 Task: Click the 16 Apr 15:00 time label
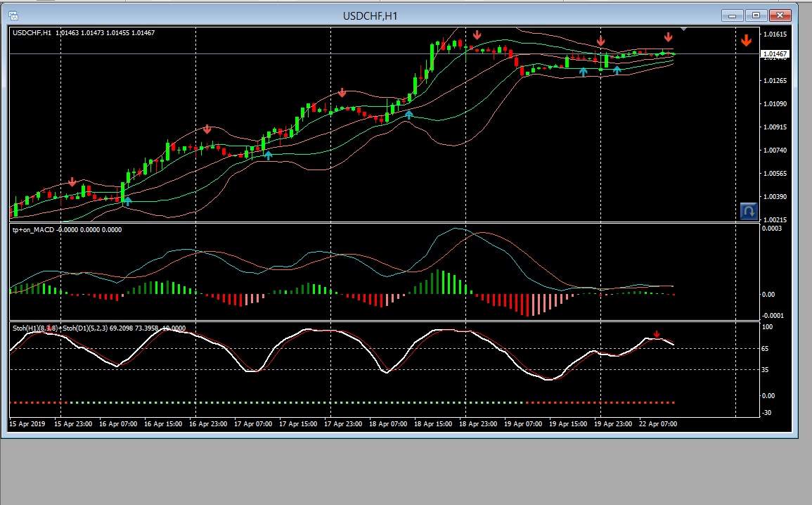click(163, 423)
